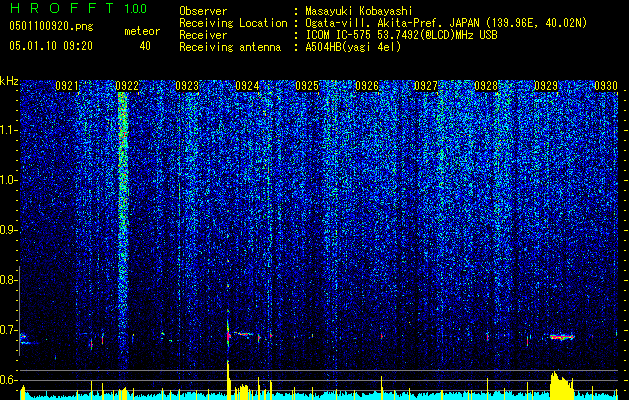Click the 1.1 frequency axis label
Screen dimensions: 629x400
coord(8,130)
